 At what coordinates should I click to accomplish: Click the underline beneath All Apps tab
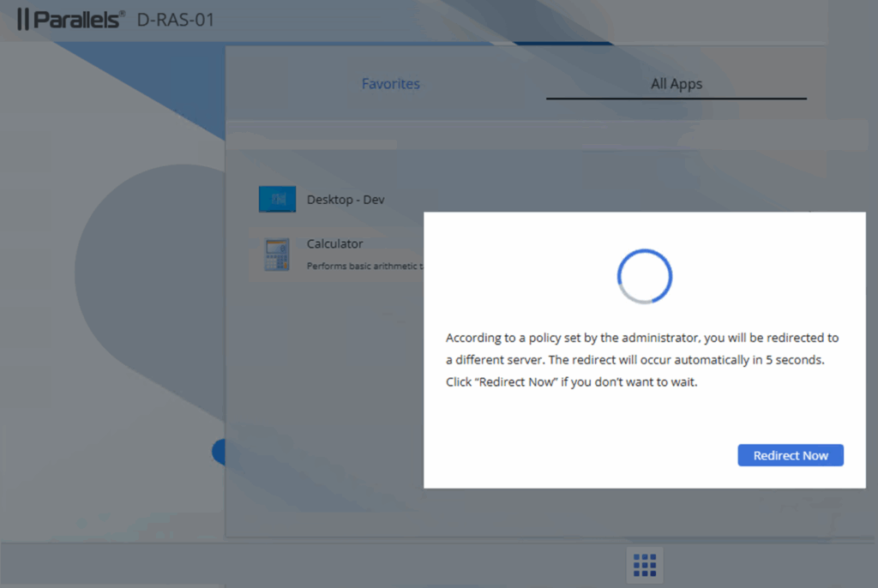[x=676, y=99]
